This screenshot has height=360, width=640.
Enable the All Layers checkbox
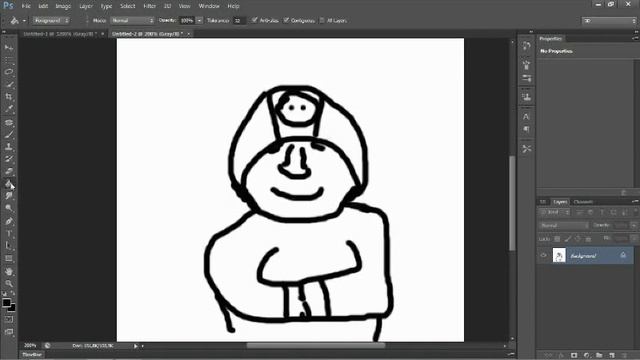322,20
